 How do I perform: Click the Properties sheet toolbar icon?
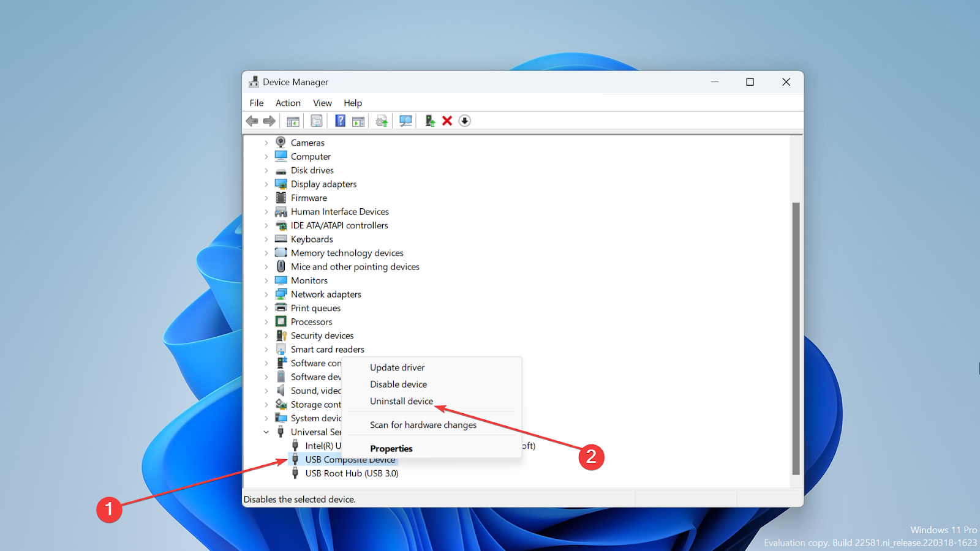click(317, 121)
